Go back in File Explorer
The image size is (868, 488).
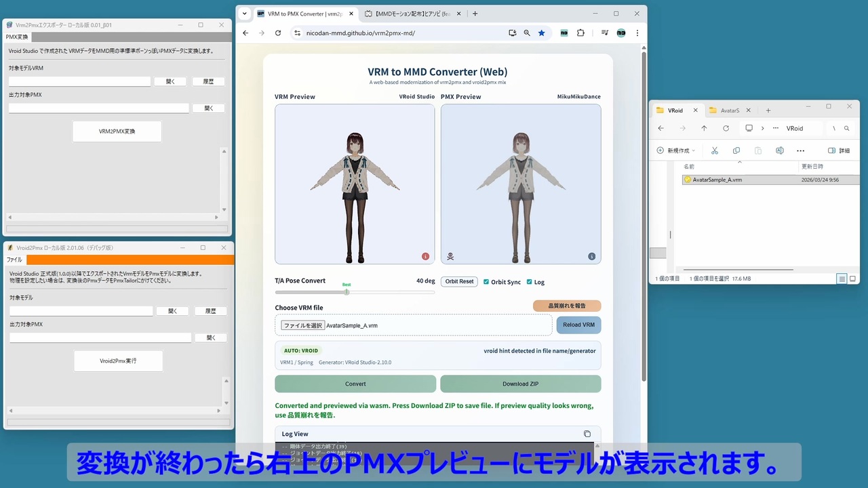661,128
